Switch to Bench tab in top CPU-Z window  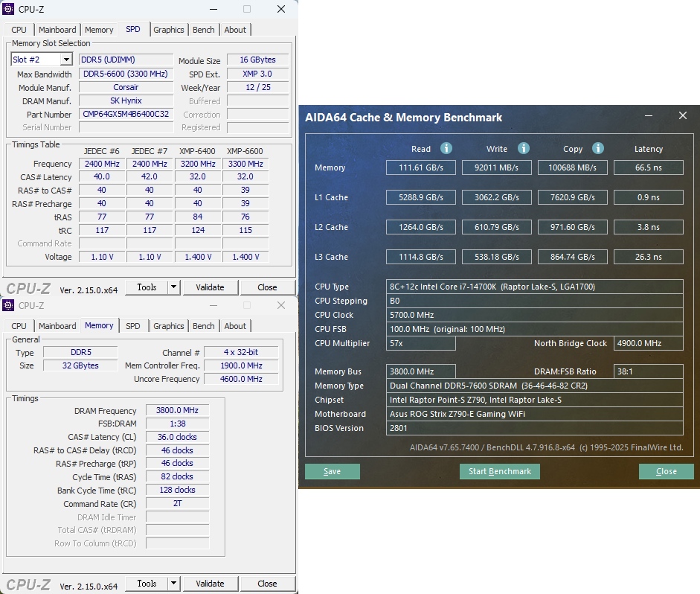coord(204,30)
